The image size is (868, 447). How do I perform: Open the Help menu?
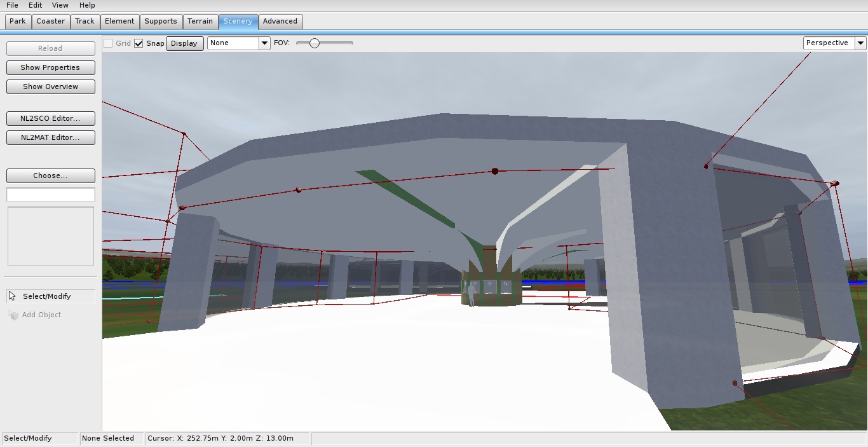[x=87, y=5]
